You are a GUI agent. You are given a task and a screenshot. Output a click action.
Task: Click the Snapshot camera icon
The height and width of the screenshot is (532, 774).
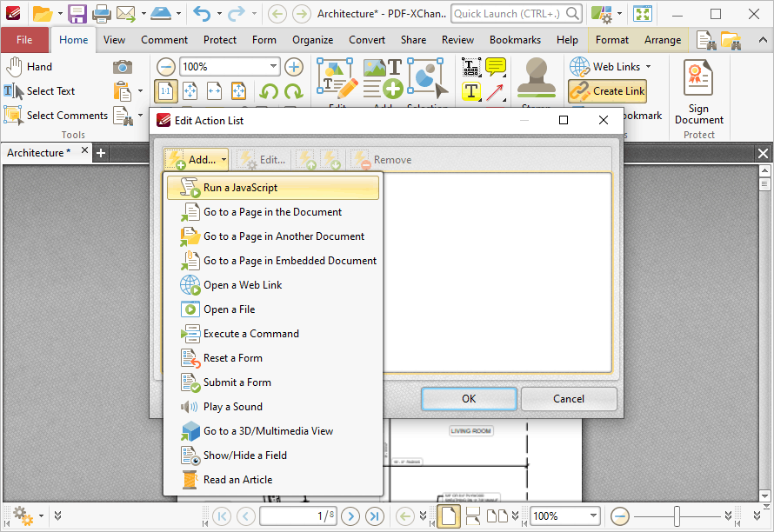coord(123,67)
